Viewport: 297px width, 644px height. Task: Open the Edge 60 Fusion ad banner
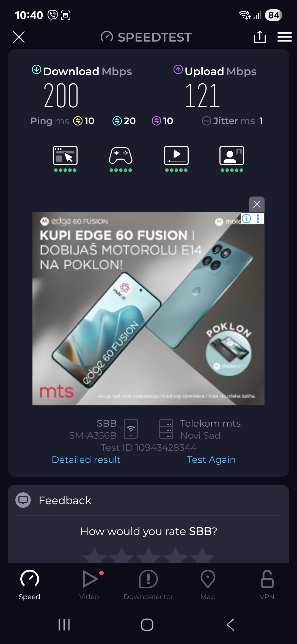coord(148,309)
